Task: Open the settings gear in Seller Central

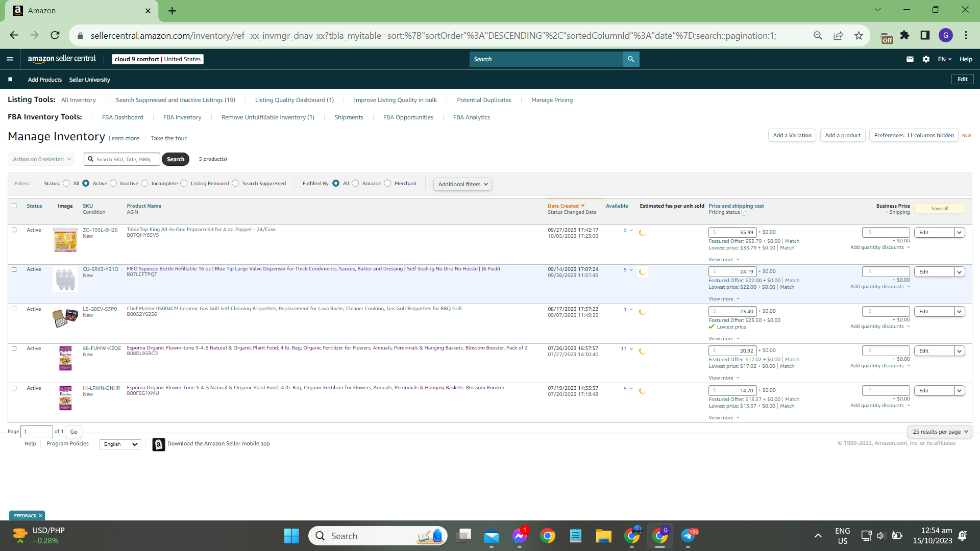Action: coord(926,59)
